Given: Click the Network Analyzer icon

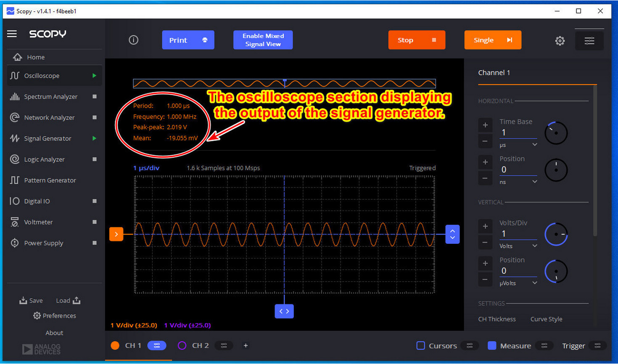Looking at the screenshot, I should [15, 118].
